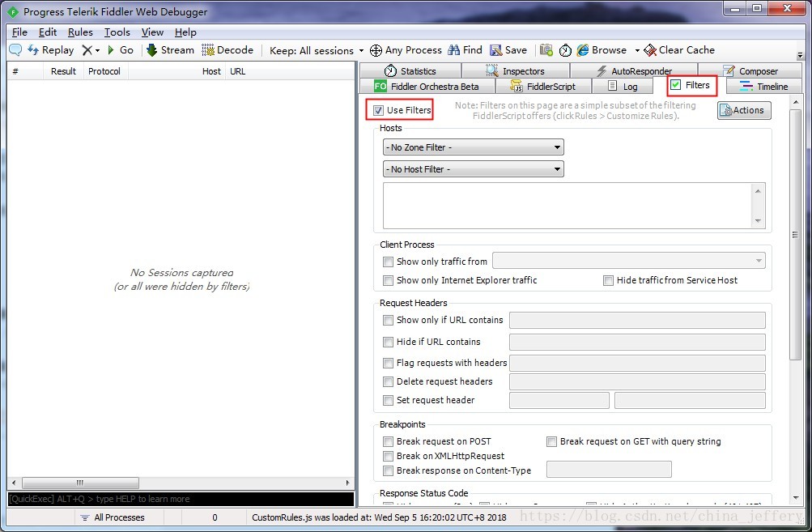Check Set request header

[388, 401]
